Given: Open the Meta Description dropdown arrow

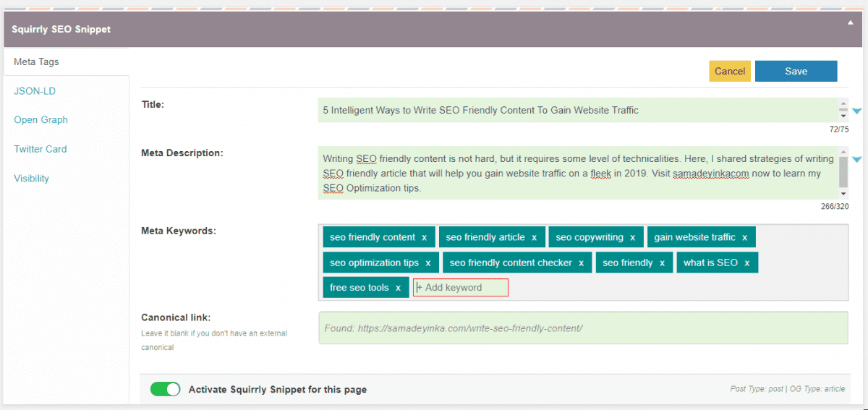Looking at the screenshot, I should (857, 159).
